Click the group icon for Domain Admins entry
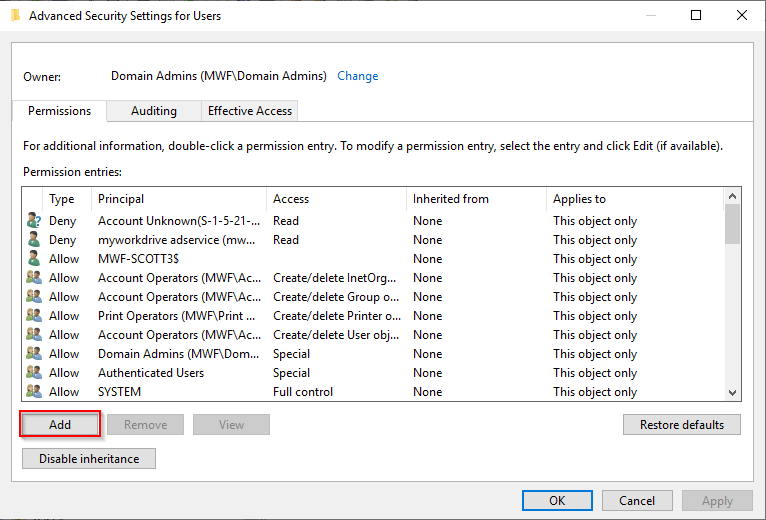The width and height of the screenshot is (766, 520). click(34, 354)
